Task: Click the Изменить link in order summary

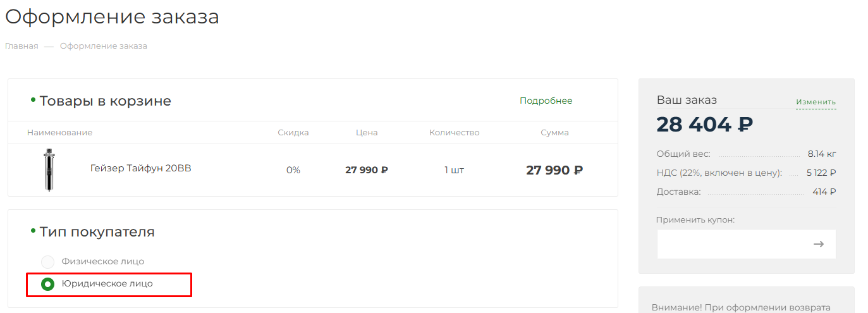Action: [x=816, y=102]
